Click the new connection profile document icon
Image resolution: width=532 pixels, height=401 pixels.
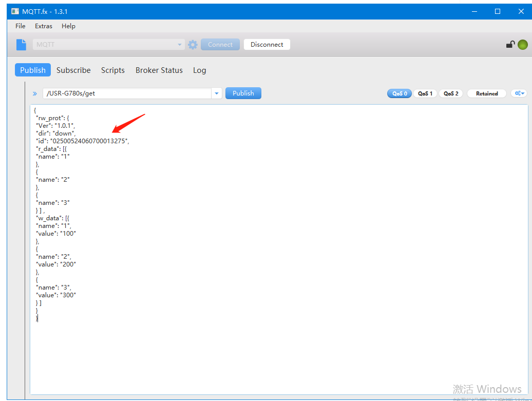tap(22, 45)
